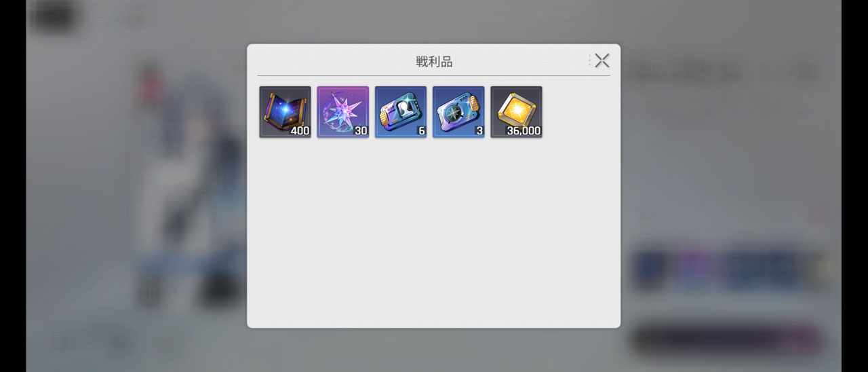Tap the 6 count on portrait ticket
The height and width of the screenshot is (372, 868).
tap(421, 130)
